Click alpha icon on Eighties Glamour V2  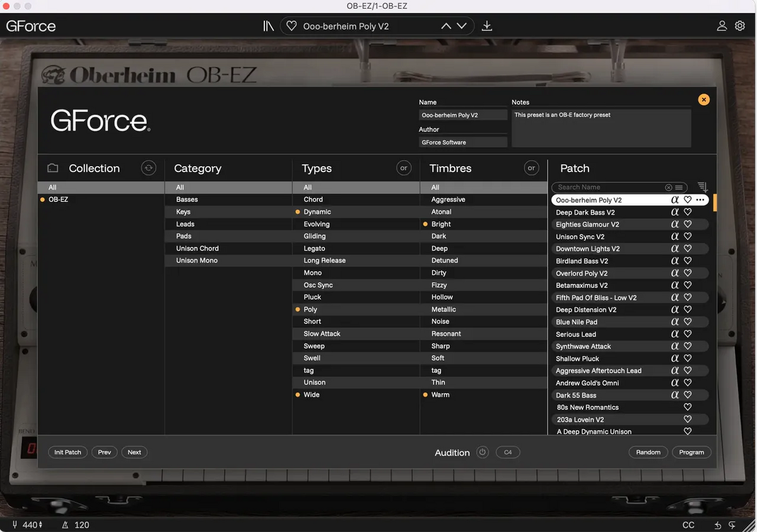coord(675,224)
